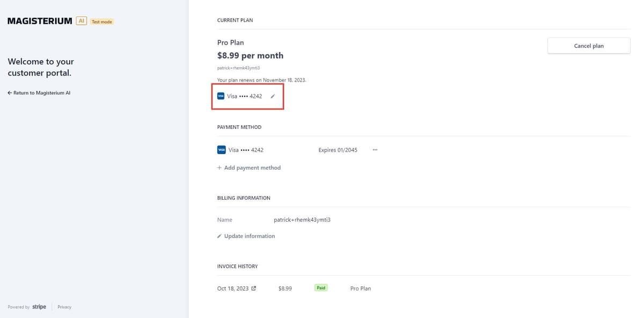The image size is (644, 318).
Task: Open the overflow menu beside Expires 01/2045
Action: (375, 150)
